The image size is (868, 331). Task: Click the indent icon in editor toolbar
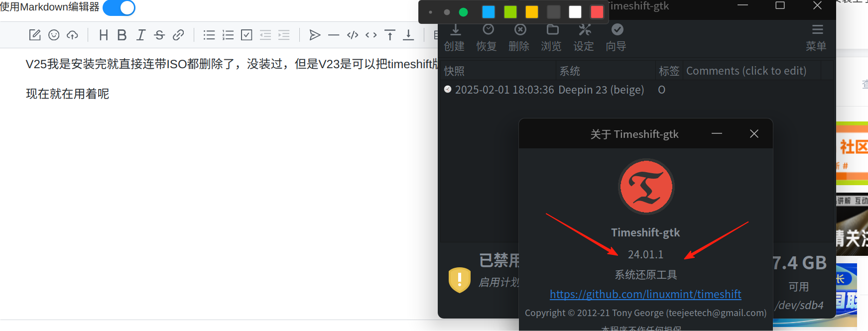[x=284, y=35]
